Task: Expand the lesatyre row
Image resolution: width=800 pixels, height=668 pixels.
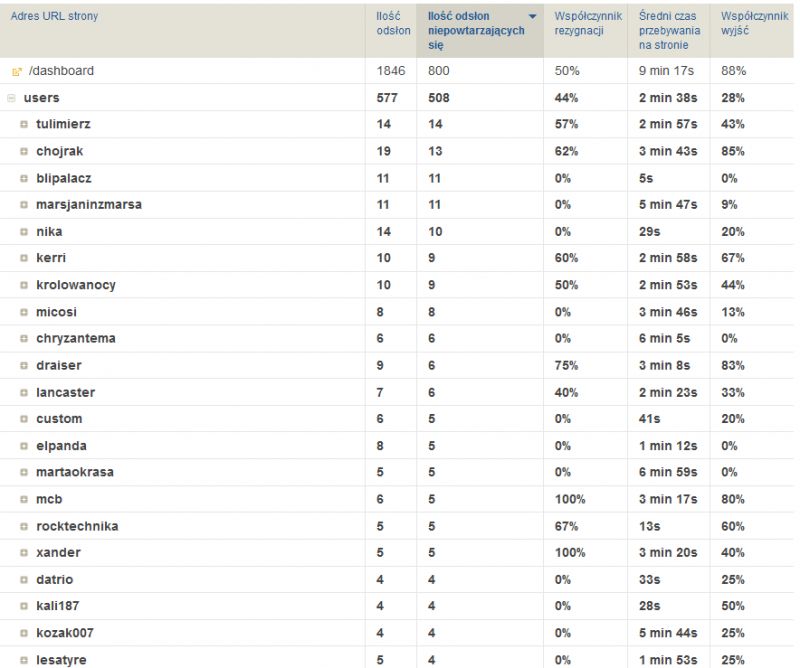Action: 24,660
